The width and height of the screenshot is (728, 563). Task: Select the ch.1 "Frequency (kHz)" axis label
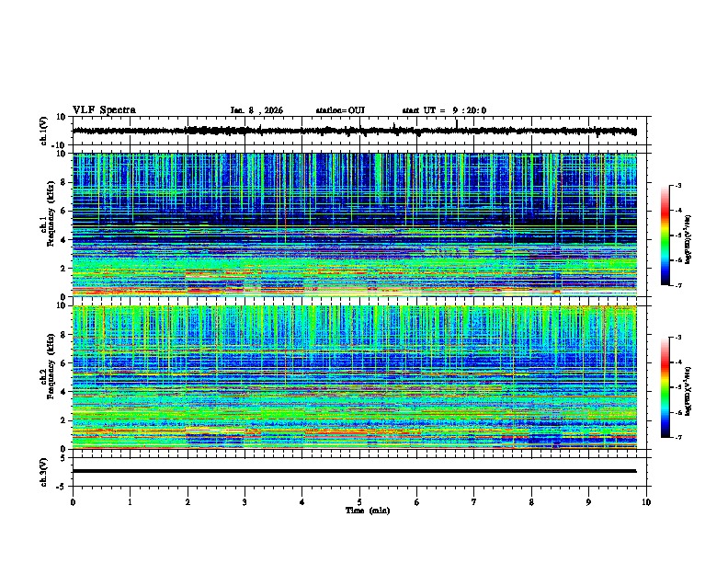tap(51, 213)
